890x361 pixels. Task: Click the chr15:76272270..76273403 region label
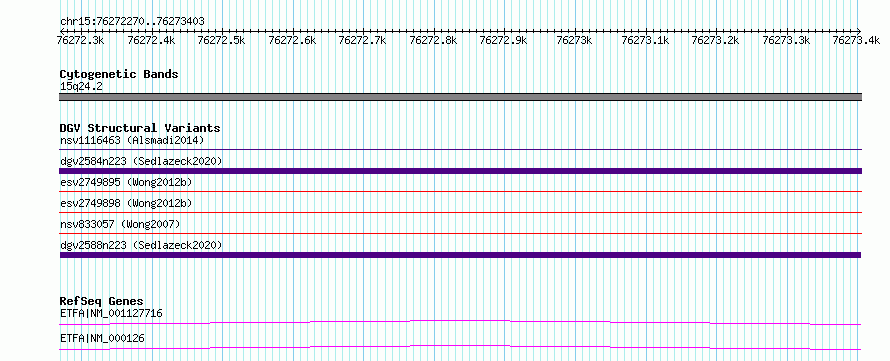132,22
